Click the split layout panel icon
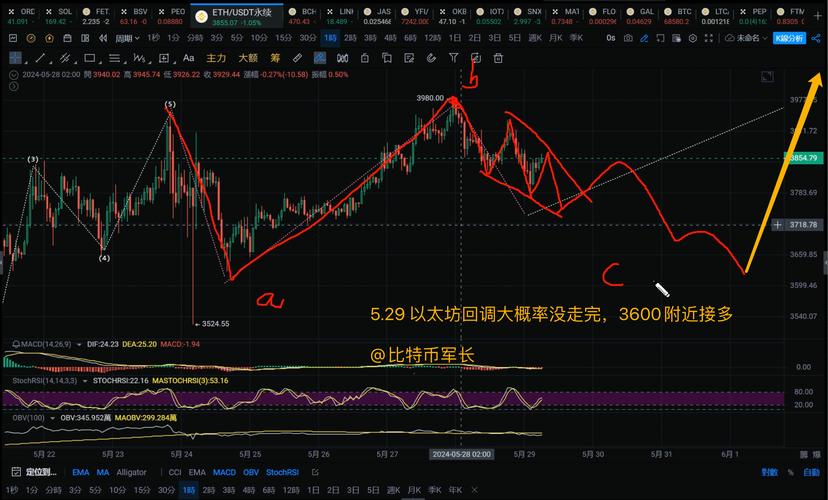Image resolution: width=828 pixels, height=500 pixels. [85, 38]
